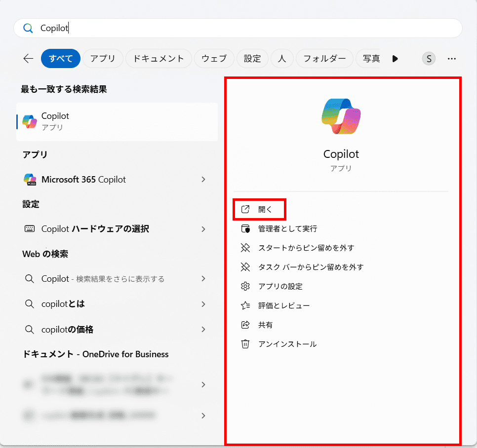Select the すべて filter tab
This screenshot has height=448, width=477.
pos(61,58)
